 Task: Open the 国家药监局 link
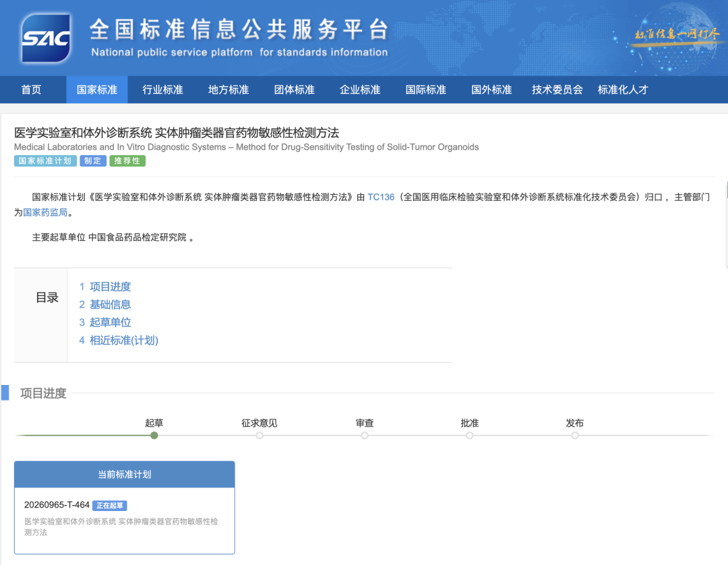tap(46, 212)
